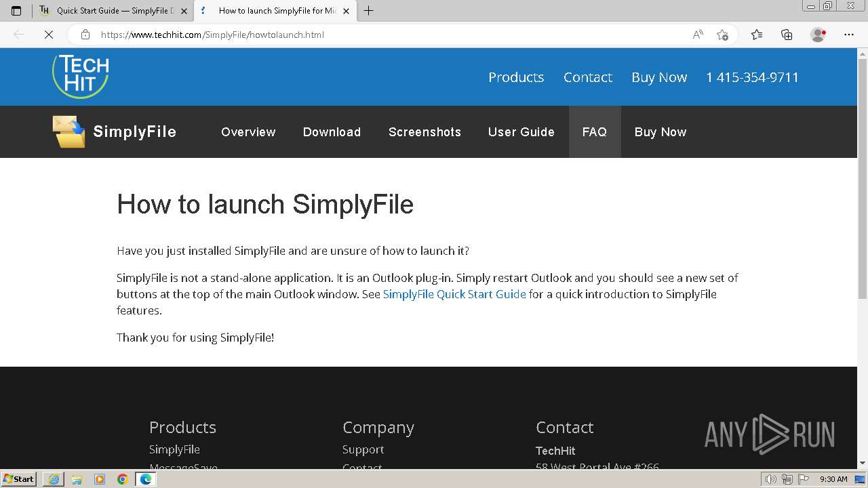
Task: Go to the Overview page
Action: tap(248, 132)
